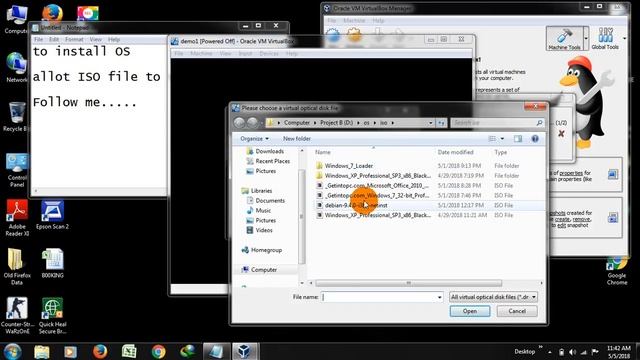Sort files by the Date modified column

pos(456,152)
